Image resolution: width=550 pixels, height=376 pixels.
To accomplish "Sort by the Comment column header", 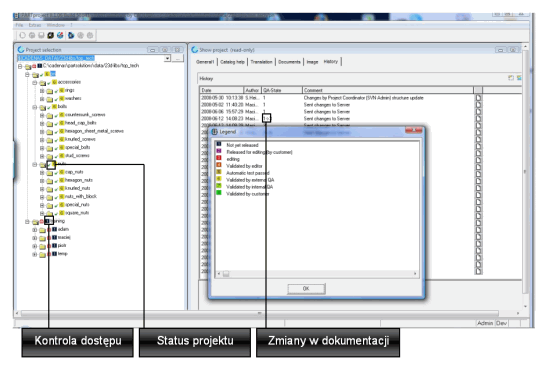I will 388,90.
